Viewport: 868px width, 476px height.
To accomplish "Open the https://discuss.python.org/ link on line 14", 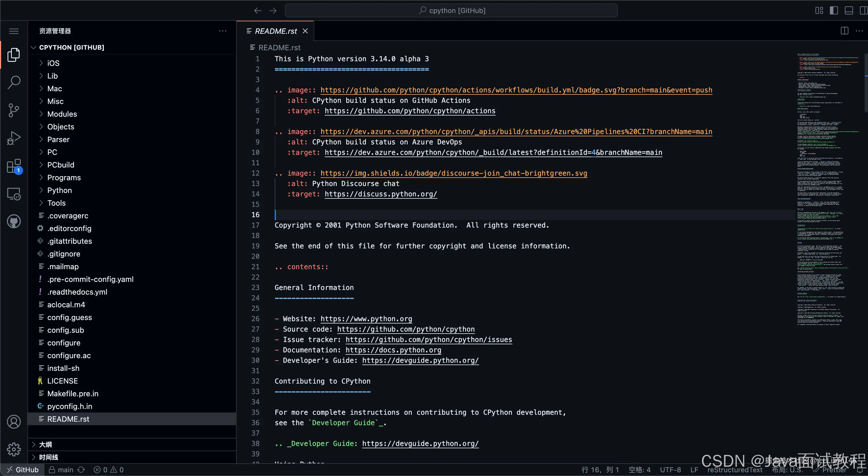I will click(381, 194).
